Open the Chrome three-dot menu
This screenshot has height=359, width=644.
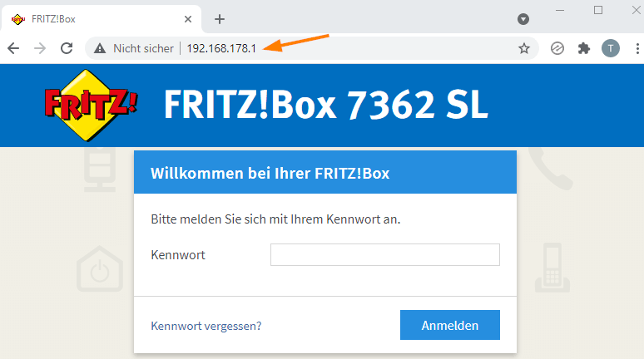[x=637, y=48]
